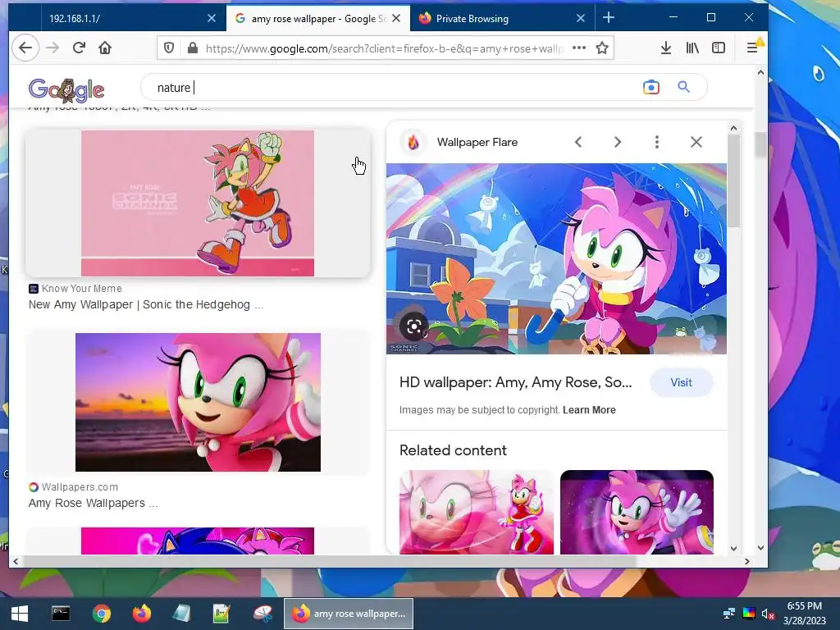The height and width of the screenshot is (630, 840).
Task: Click the horizontal scrollbar left arrow
Action: [16, 561]
